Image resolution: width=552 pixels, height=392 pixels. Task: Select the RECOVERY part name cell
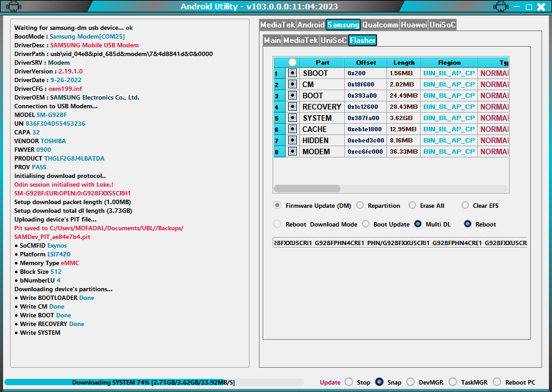tap(322, 107)
